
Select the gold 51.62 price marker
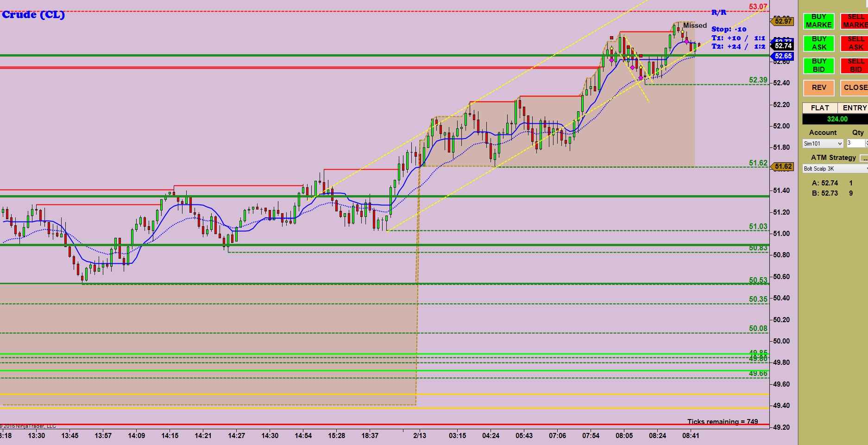point(782,166)
